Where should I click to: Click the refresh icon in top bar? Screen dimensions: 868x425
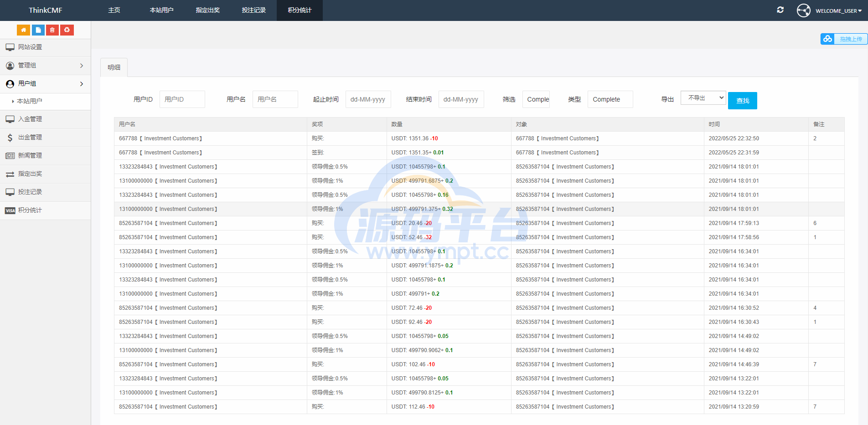pos(780,10)
